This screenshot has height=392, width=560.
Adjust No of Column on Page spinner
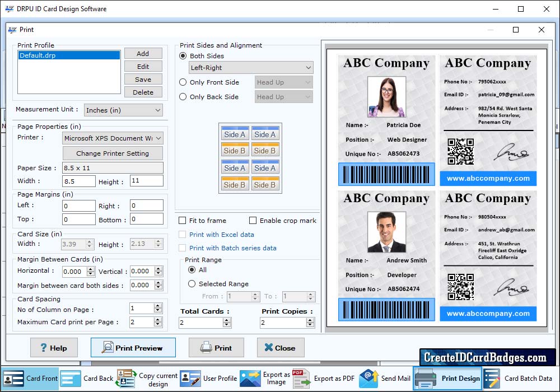pos(158,308)
